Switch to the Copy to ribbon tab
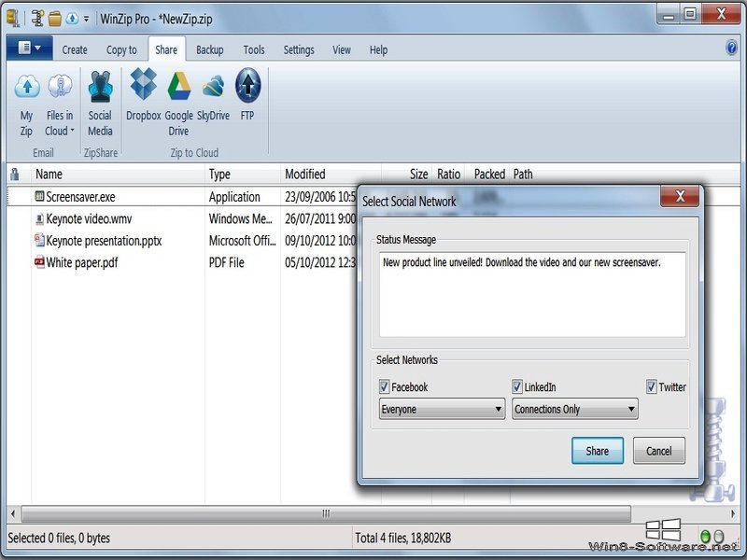The width and height of the screenshot is (747, 560). 121,50
